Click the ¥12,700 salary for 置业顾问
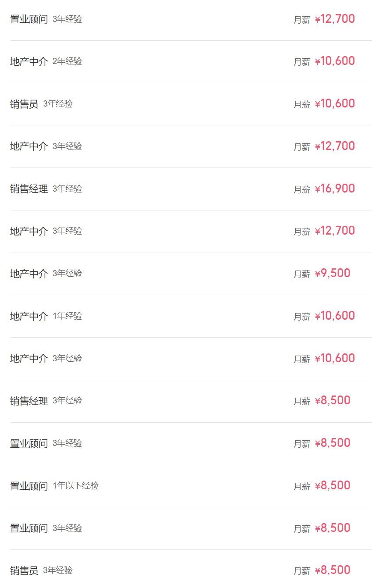Viewport: 372px width, 588px height. [335, 19]
